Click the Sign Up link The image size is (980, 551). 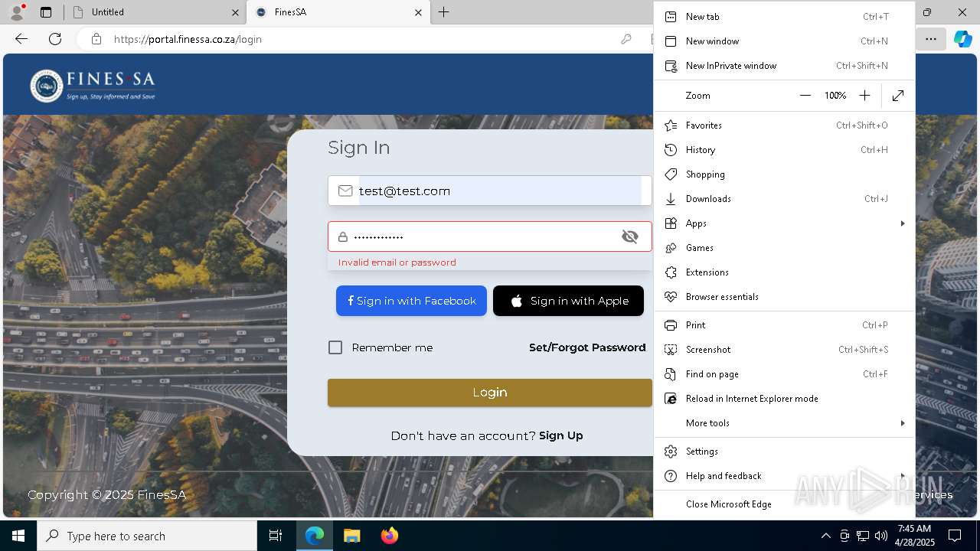tap(560, 435)
